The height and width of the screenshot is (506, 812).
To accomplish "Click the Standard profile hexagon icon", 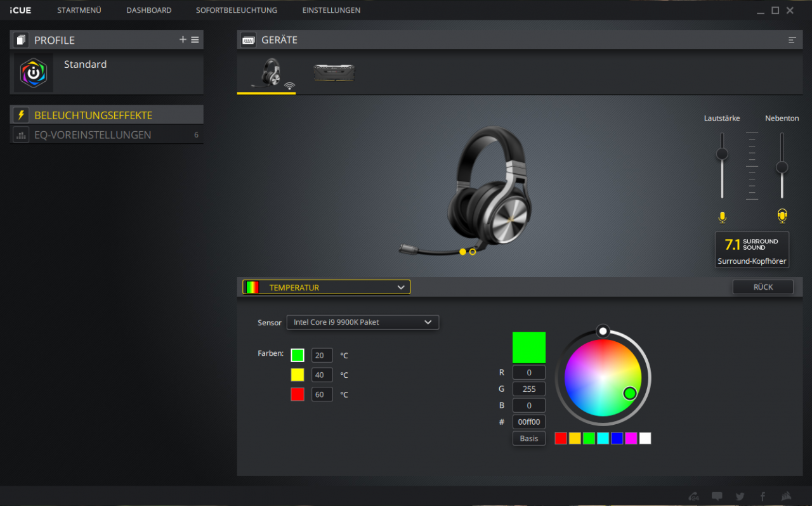I will point(34,73).
